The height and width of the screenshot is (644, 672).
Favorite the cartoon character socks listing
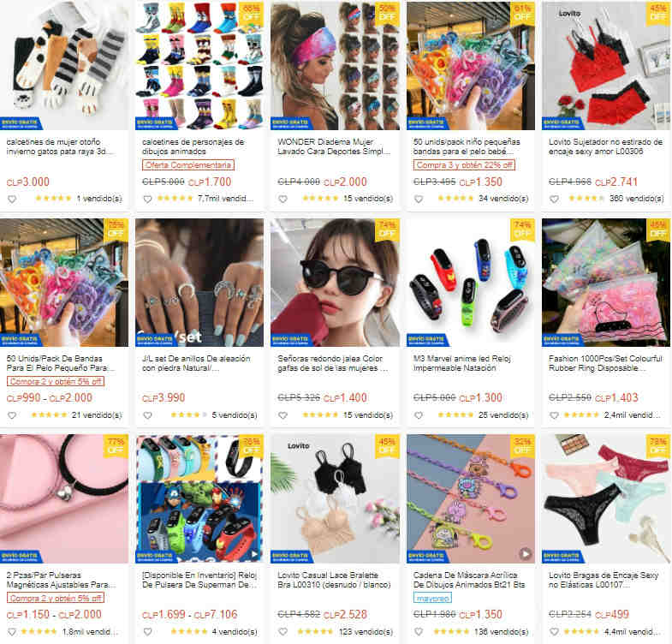point(147,200)
